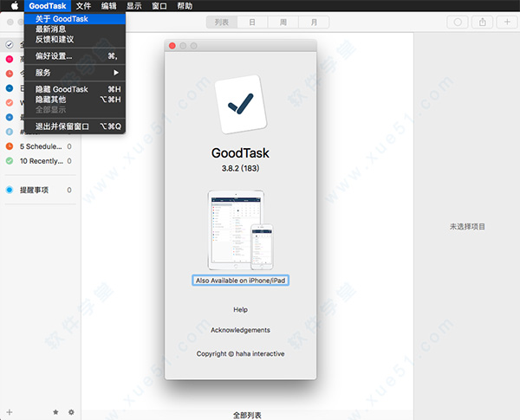
Task: Click the plus icon at sidebar bottom
Action: 10,412
